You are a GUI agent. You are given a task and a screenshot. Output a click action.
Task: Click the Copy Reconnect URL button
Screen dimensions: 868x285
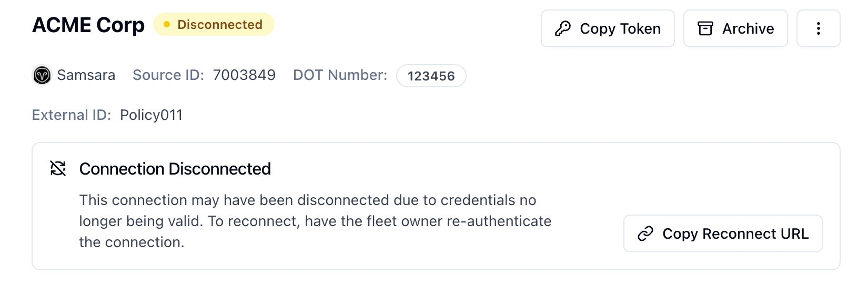tap(723, 233)
